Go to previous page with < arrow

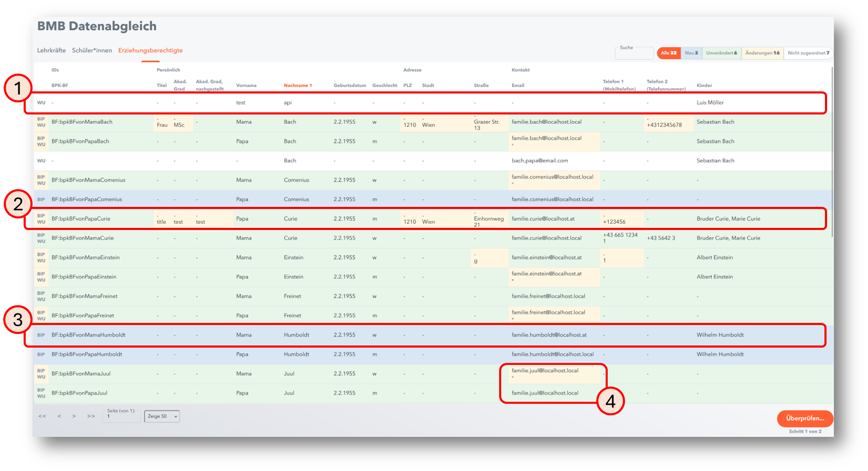[x=59, y=416]
